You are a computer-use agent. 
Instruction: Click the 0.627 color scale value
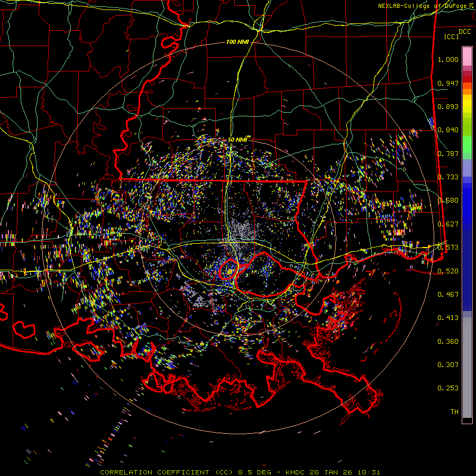click(448, 224)
